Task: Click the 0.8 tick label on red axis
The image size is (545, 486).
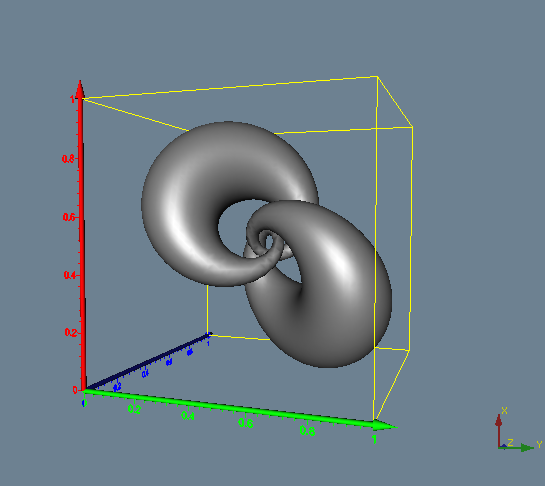Action: point(68,159)
